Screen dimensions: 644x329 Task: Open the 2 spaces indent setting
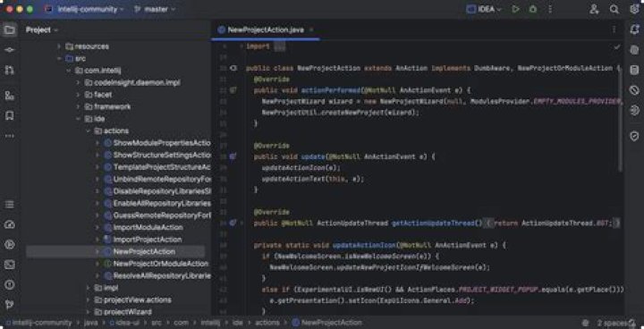coord(614,324)
